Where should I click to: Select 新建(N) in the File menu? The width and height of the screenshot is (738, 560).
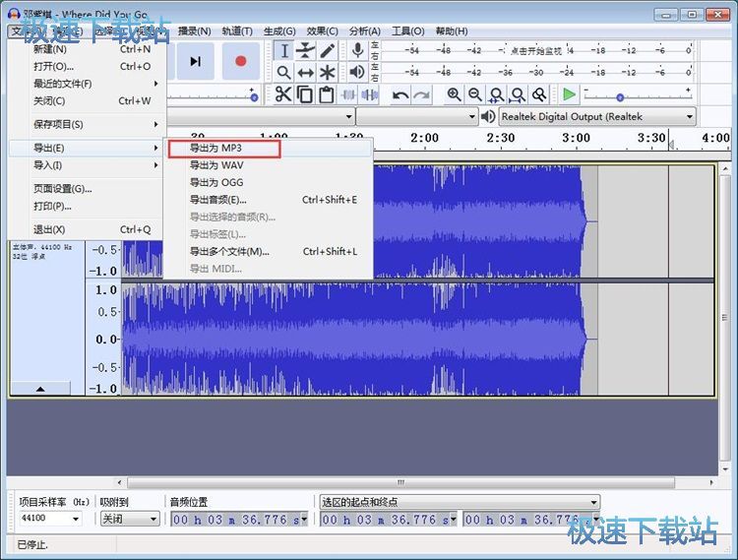click(x=87, y=49)
